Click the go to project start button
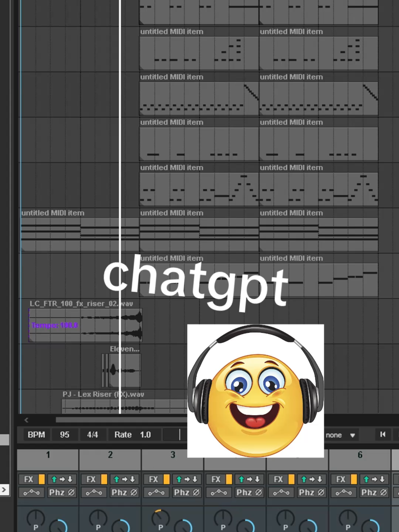The height and width of the screenshot is (532, 399). [383, 434]
